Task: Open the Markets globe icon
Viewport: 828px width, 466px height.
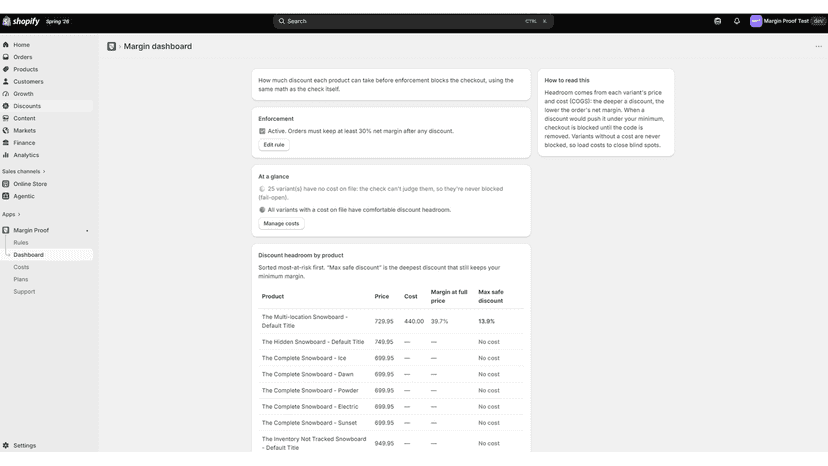Action: click(6, 131)
